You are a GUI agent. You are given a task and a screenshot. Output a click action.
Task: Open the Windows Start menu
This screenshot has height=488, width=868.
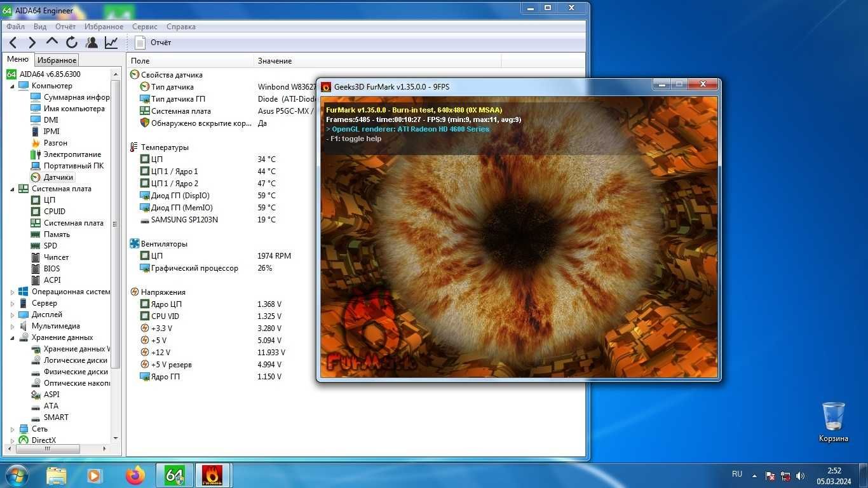click(x=16, y=475)
